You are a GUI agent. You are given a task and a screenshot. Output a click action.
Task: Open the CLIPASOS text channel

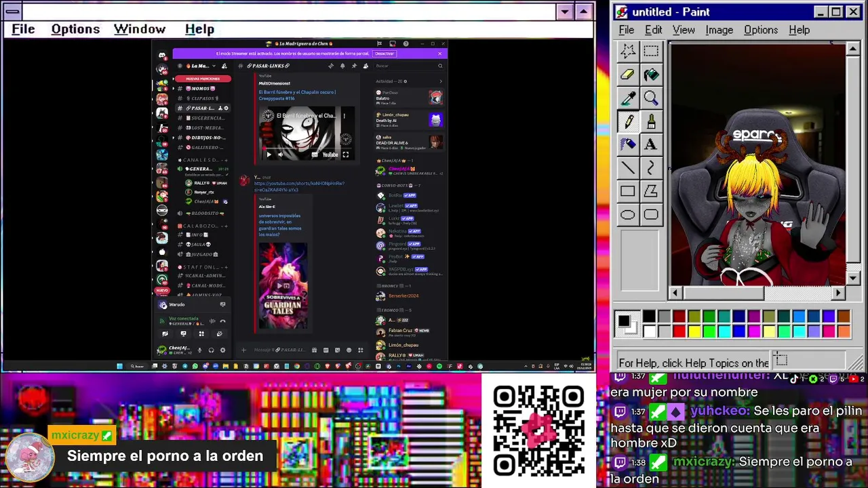pos(203,98)
